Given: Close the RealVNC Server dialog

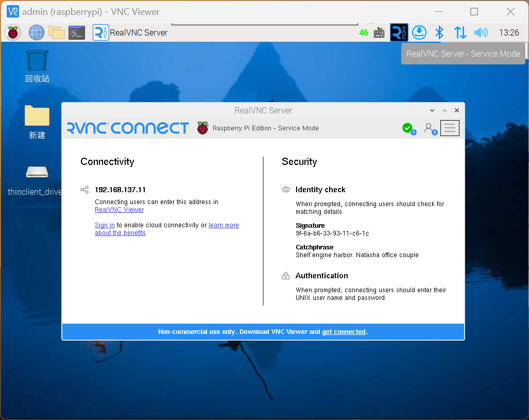Looking at the screenshot, I should [457, 110].
